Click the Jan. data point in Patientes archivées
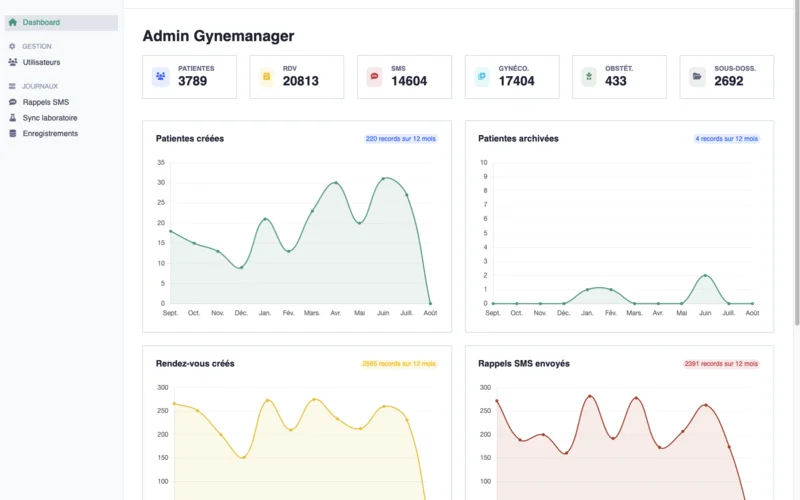The height and width of the screenshot is (500, 800). (587, 290)
